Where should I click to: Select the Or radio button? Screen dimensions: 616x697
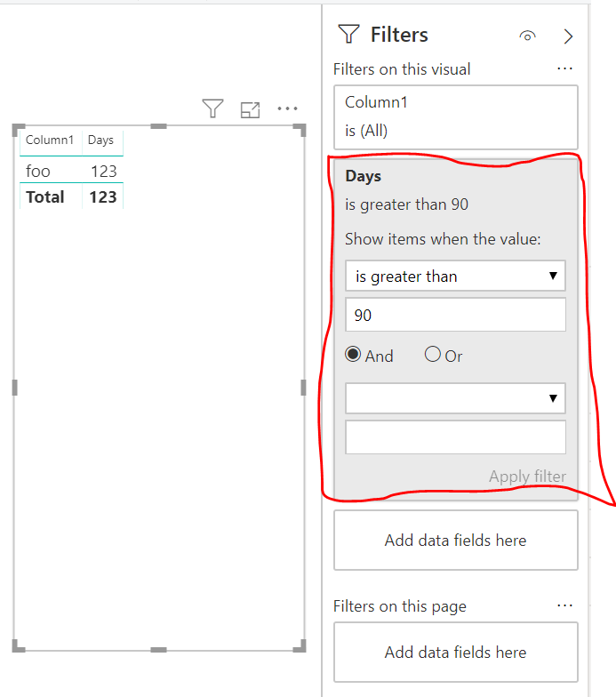[432, 354]
